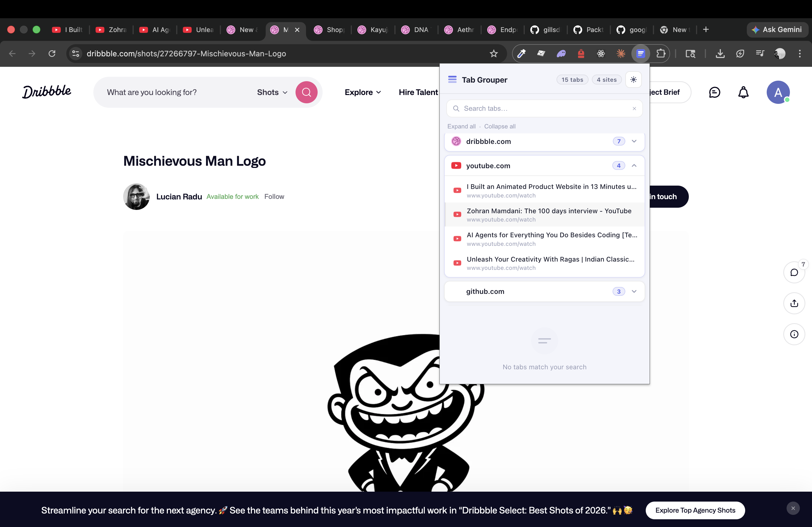Toggle light/dark theme in Tab Grouper
The height and width of the screenshot is (527, 812).
tap(634, 80)
